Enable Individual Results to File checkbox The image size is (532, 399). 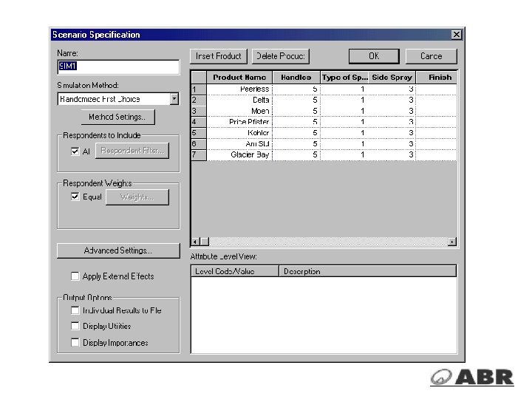tap(75, 310)
